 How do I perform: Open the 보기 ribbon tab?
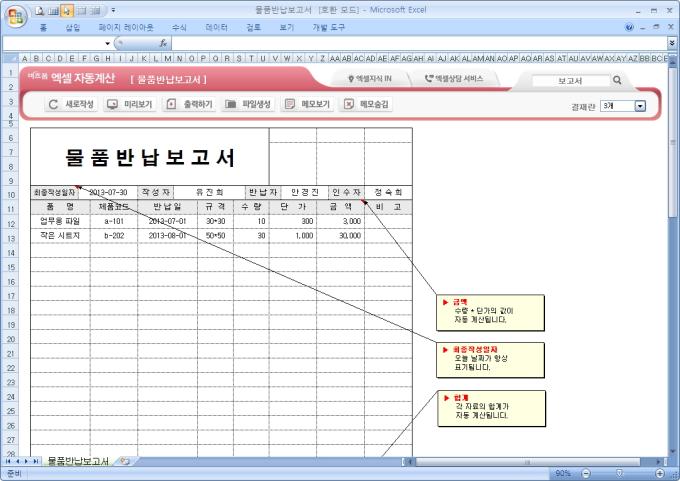[286, 28]
